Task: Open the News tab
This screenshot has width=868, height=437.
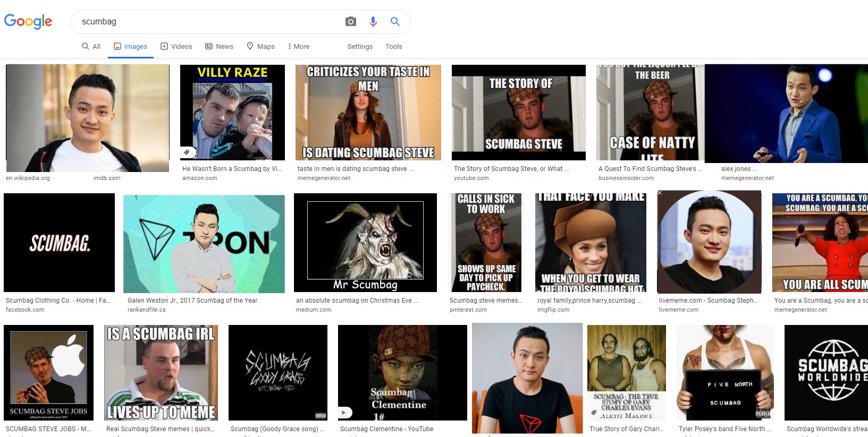Action: click(220, 46)
